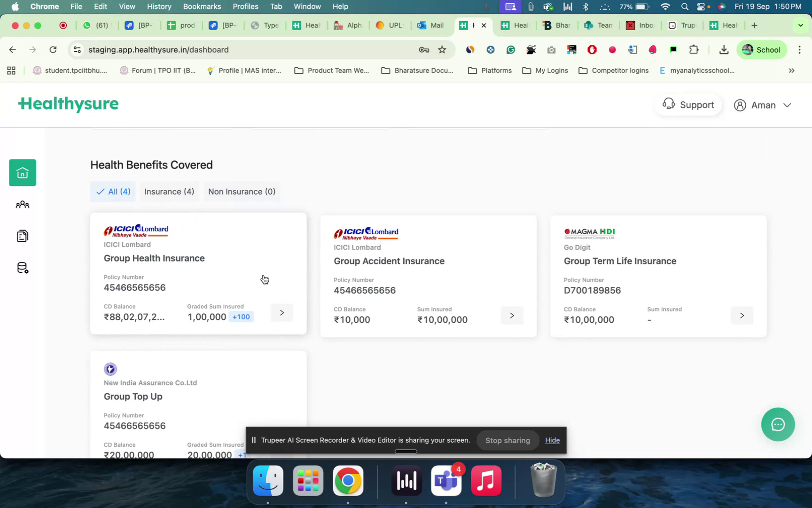Enable the Non Insurance (0) filter
Image resolution: width=812 pixels, height=508 pixels.
coord(242,191)
